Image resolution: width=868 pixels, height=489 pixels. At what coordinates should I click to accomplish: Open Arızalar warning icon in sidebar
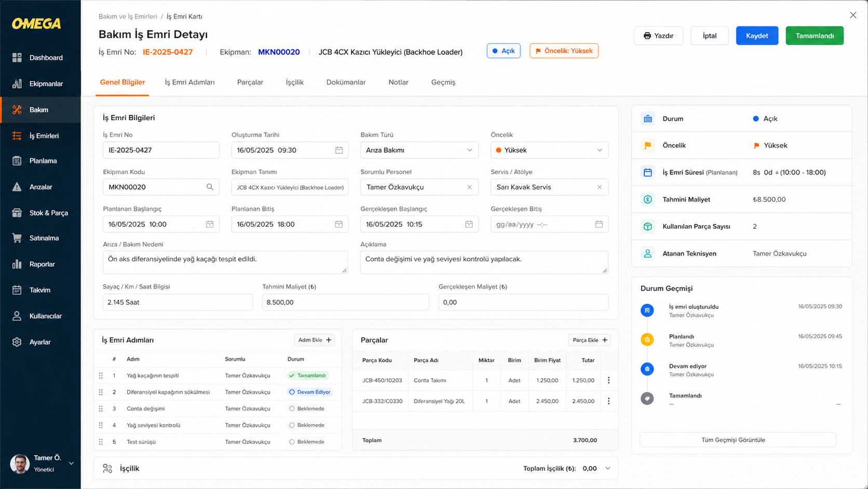tap(17, 187)
